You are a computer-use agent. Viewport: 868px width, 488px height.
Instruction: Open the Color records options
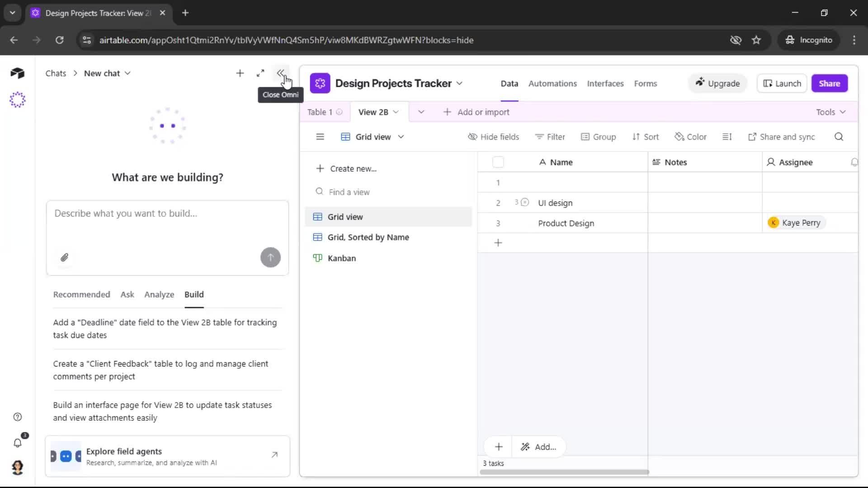click(690, 137)
